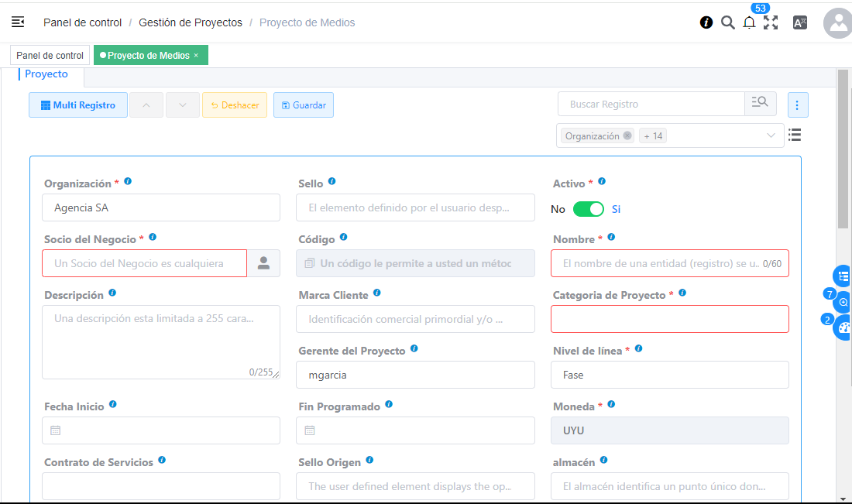Click the black info icon in header

706,23
